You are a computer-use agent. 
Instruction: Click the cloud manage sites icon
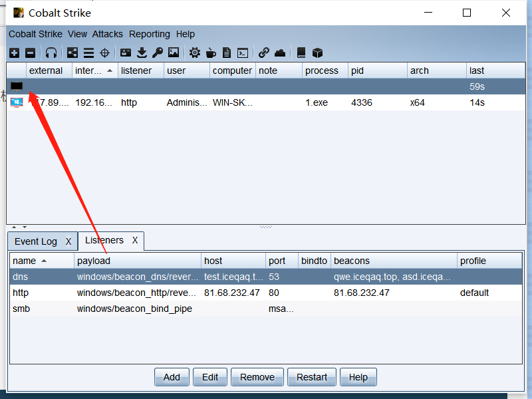tap(280, 53)
